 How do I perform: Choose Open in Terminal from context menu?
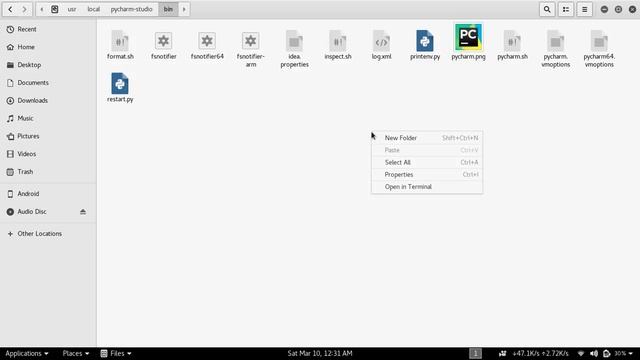(x=427, y=187)
